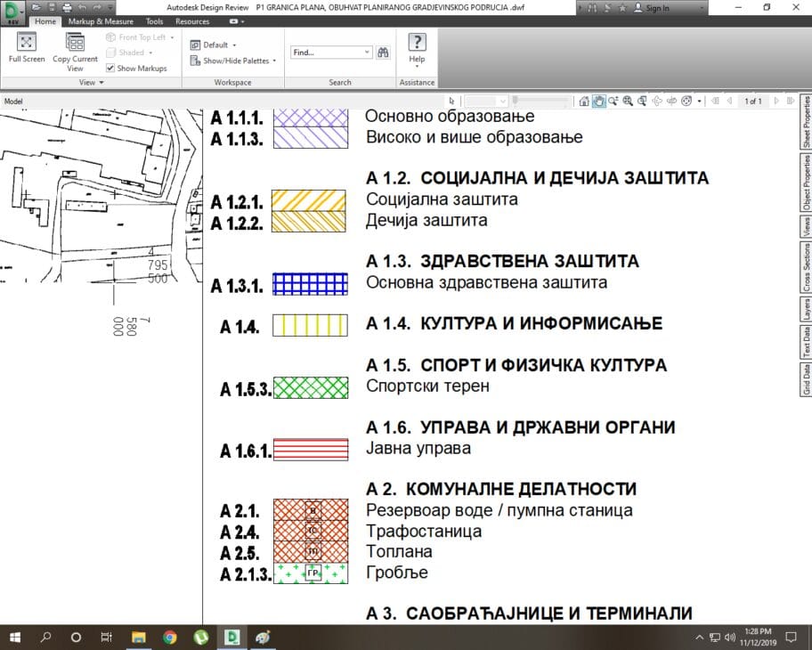The width and height of the screenshot is (812, 650).
Task: Open the Layers side palette
Action: coord(807,309)
